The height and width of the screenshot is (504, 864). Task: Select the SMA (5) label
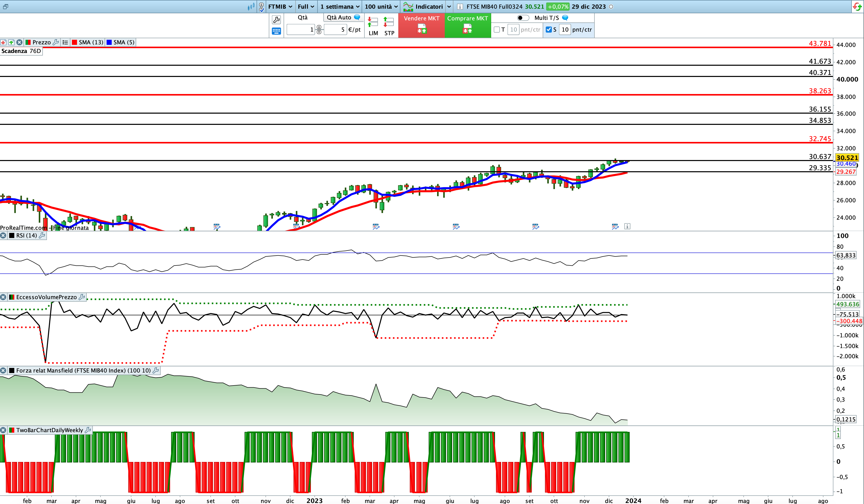click(x=124, y=42)
